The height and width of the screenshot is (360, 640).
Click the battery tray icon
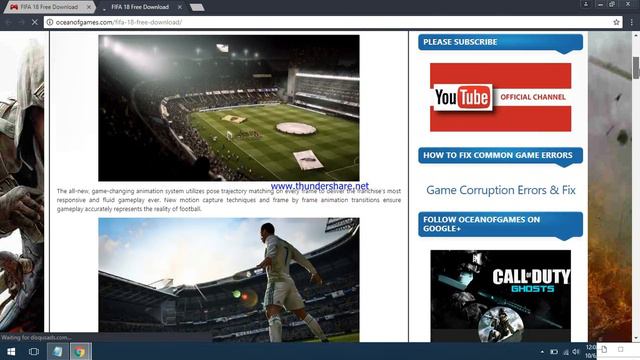coord(554,351)
